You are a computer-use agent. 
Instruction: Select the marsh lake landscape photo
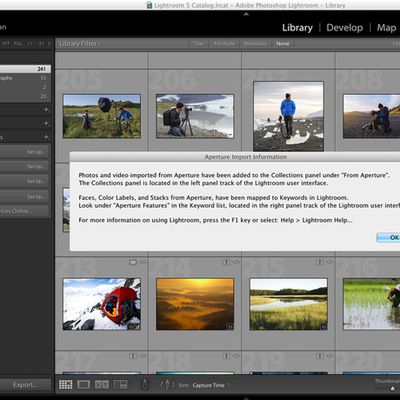(x=288, y=304)
